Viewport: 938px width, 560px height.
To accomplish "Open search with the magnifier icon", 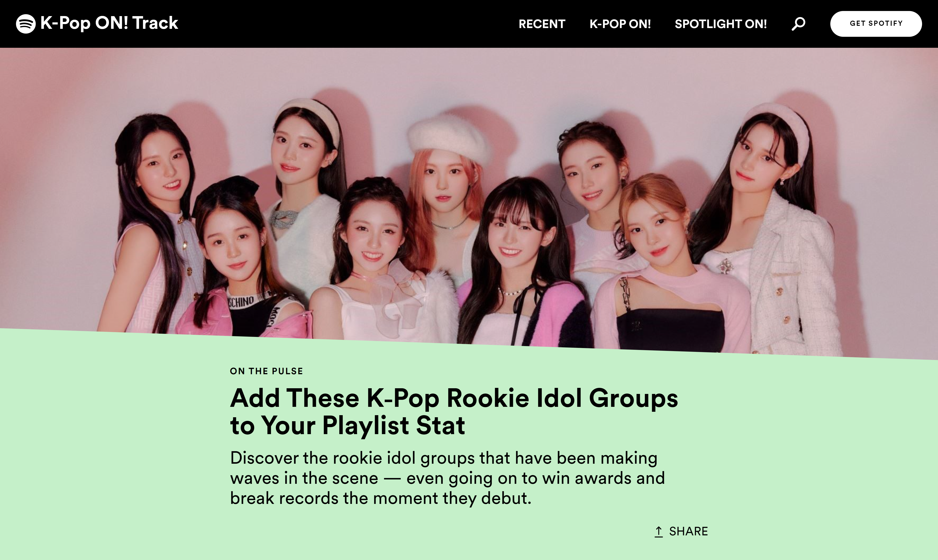I will (798, 24).
